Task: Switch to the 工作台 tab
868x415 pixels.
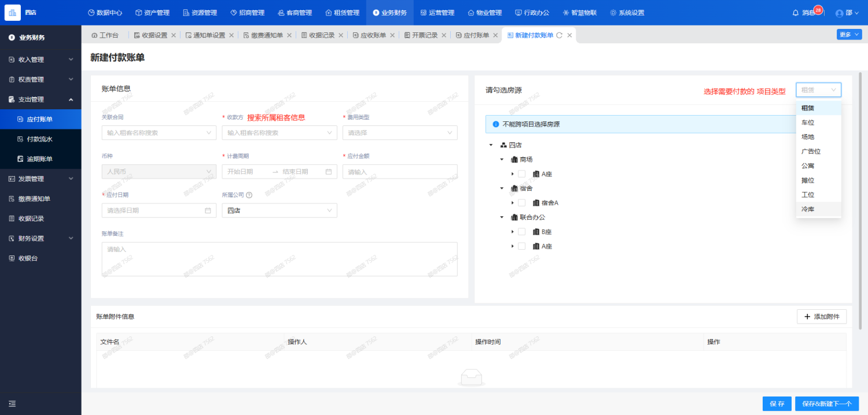Action: pyautogui.click(x=105, y=35)
